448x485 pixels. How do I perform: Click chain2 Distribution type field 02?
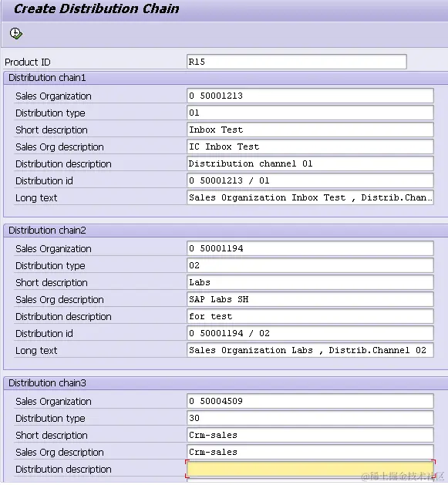(310, 265)
